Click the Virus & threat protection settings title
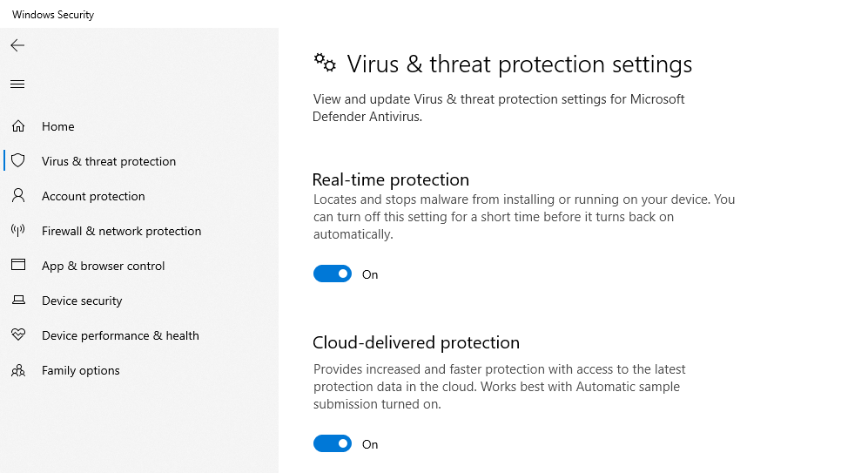 [x=520, y=64]
